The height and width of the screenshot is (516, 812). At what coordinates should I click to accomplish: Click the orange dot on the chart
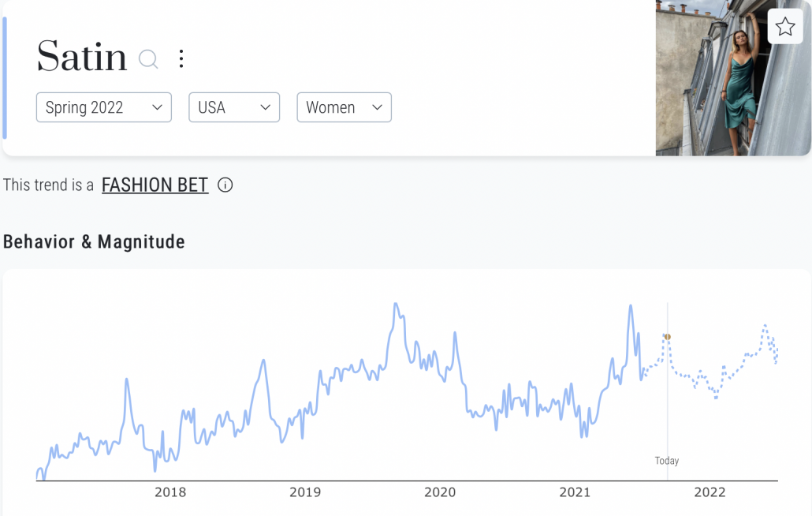(x=667, y=337)
